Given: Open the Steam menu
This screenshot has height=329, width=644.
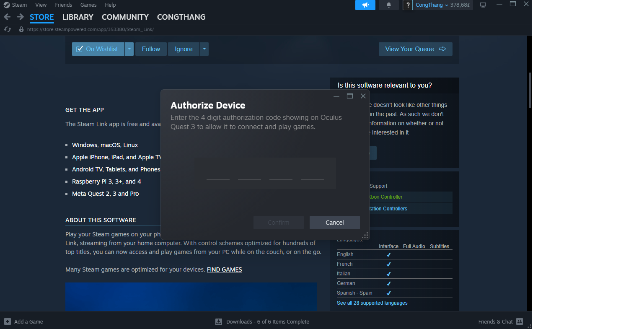Looking at the screenshot, I should coord(19,5).
